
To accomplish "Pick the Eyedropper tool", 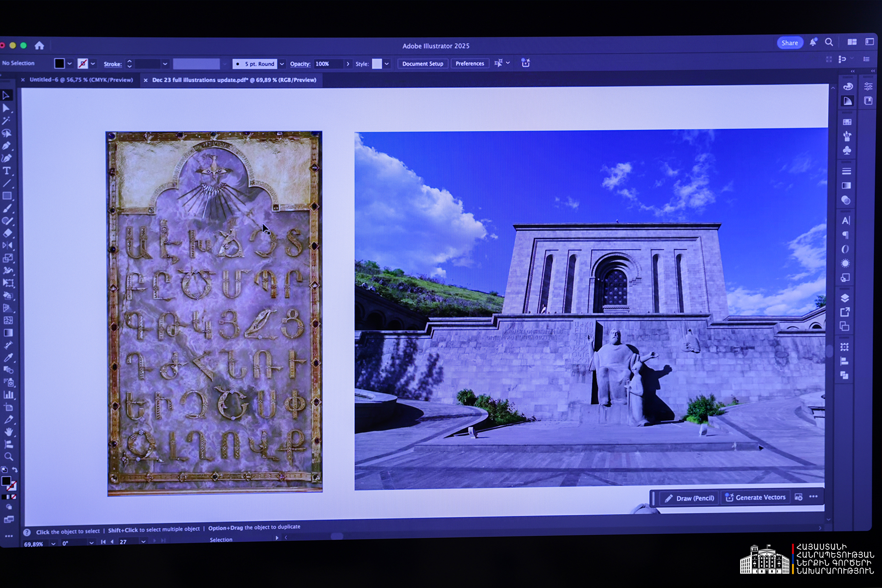I will [8, 357].
